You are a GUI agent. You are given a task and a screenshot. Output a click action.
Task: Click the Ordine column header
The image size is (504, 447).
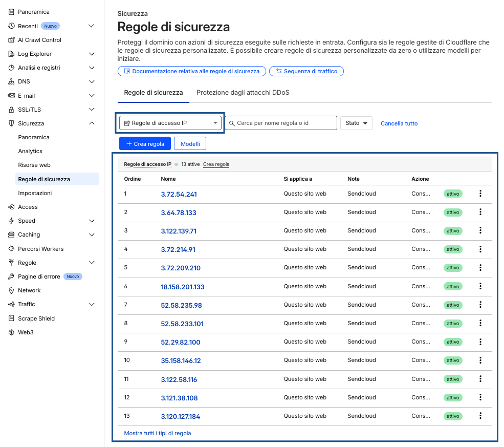[x=133, y=179]
